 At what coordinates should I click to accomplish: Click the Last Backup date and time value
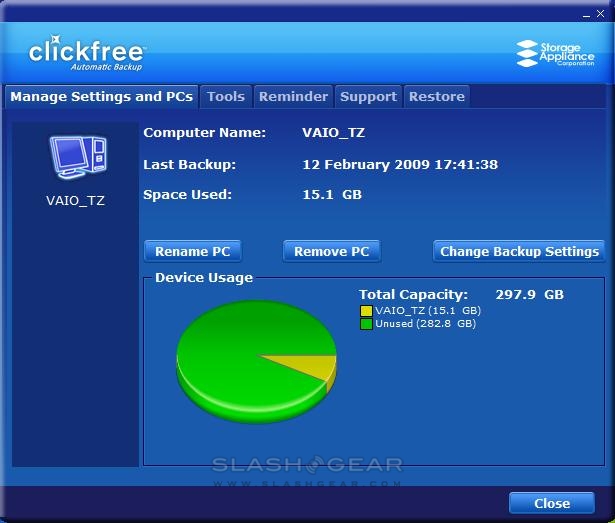tap(400, 164)
